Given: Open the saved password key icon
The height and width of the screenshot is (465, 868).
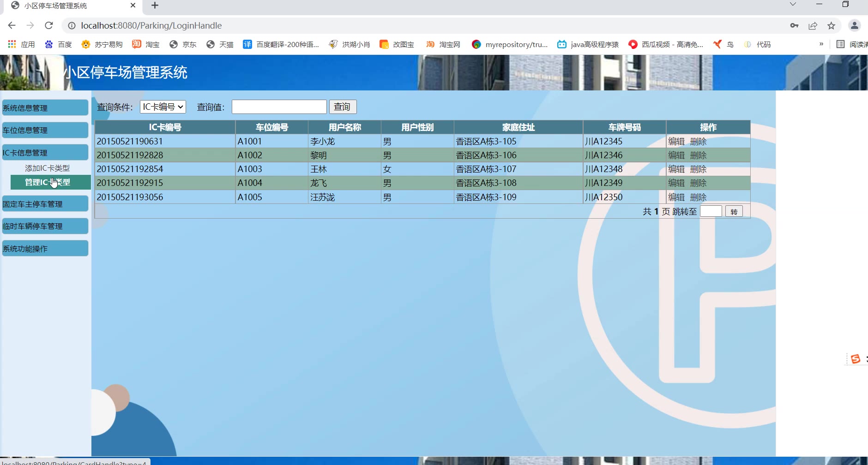Looking at the screenshot, I should (795, 25).
